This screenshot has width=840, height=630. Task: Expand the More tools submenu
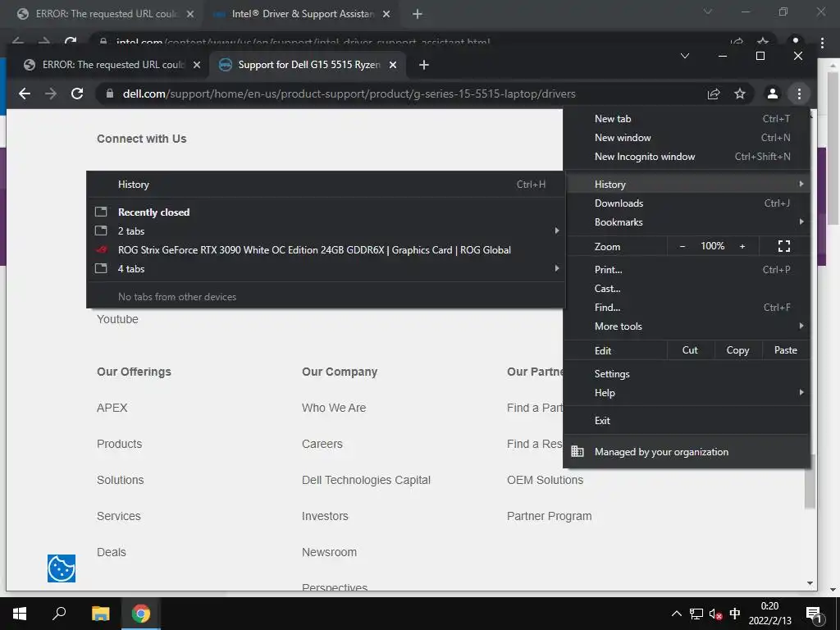point(687,326)
